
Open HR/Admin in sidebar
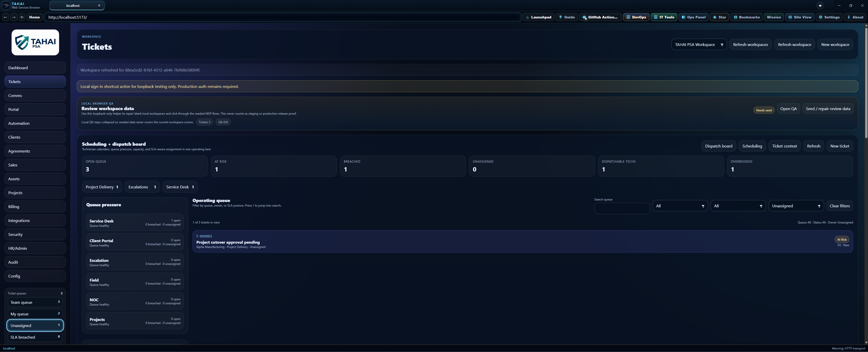[x=35, y=248]
